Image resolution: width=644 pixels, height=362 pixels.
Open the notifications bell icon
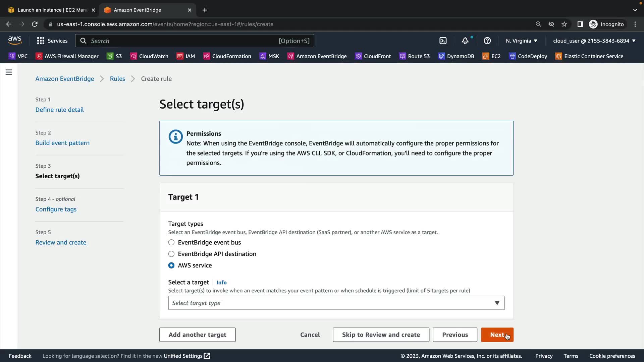(465, 41)
